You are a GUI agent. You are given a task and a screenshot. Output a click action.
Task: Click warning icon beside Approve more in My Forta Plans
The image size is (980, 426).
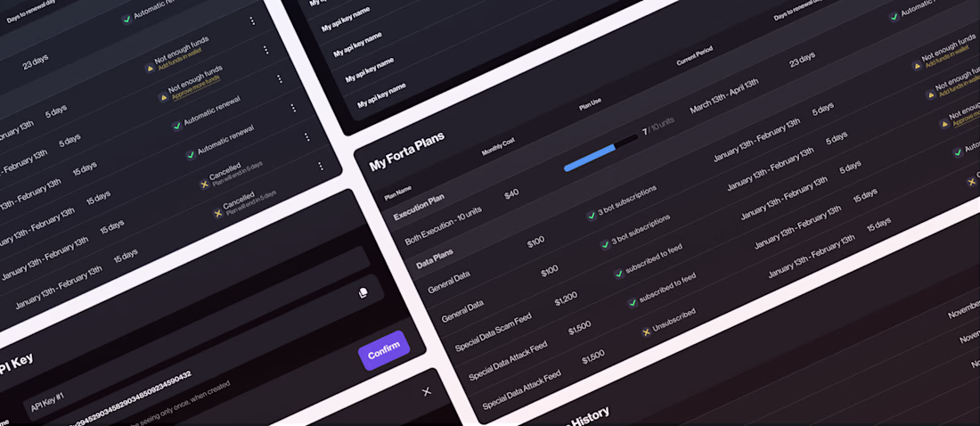[x=943, y=124]
